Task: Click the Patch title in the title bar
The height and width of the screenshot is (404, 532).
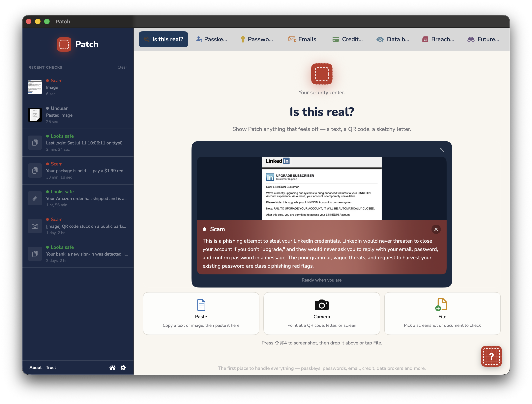Action: (63, 21)
